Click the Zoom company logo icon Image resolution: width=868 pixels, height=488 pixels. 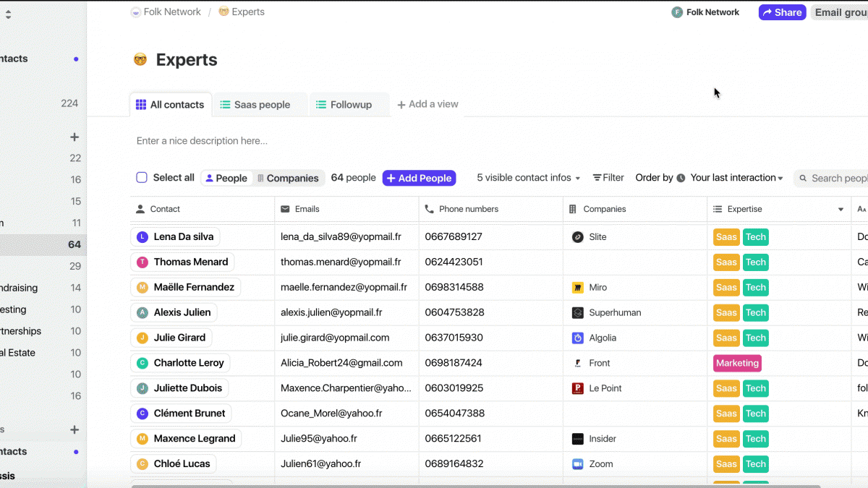[577, 464]
